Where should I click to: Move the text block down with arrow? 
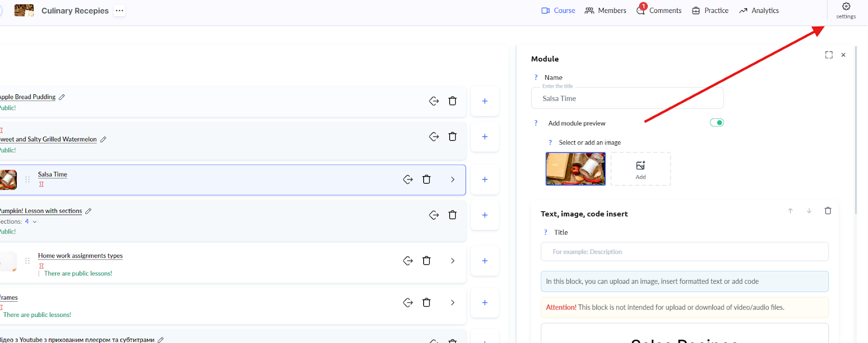pos(809,211)
